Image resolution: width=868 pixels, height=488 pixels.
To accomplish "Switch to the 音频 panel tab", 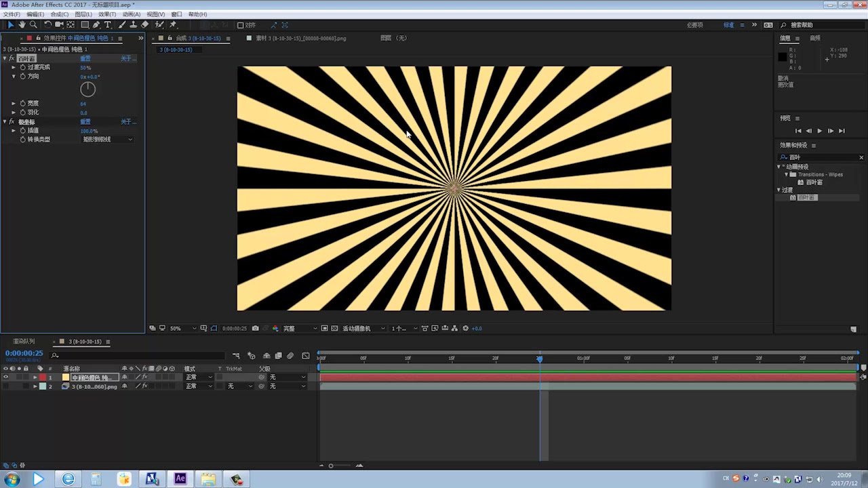I will click(x=815, y=38).
